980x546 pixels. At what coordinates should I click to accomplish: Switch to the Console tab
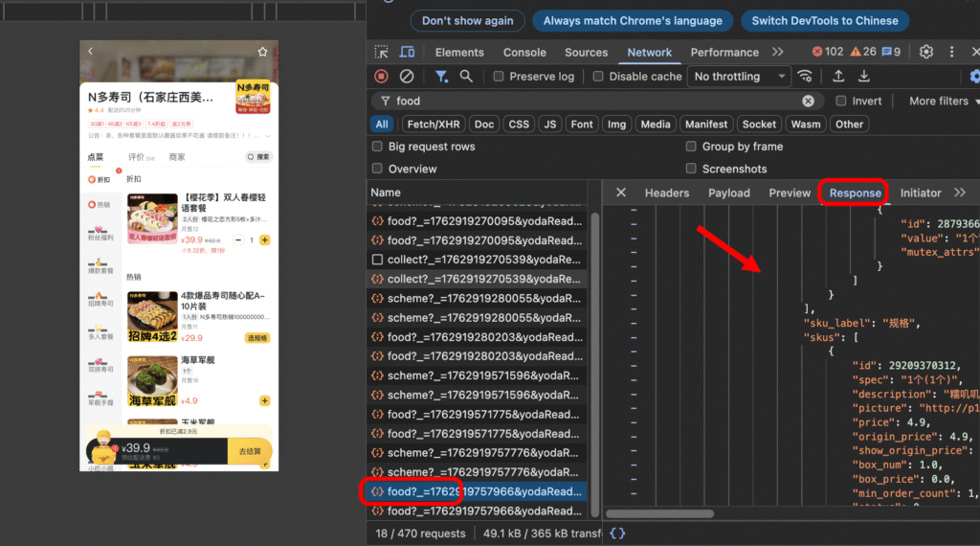[524, 52]
